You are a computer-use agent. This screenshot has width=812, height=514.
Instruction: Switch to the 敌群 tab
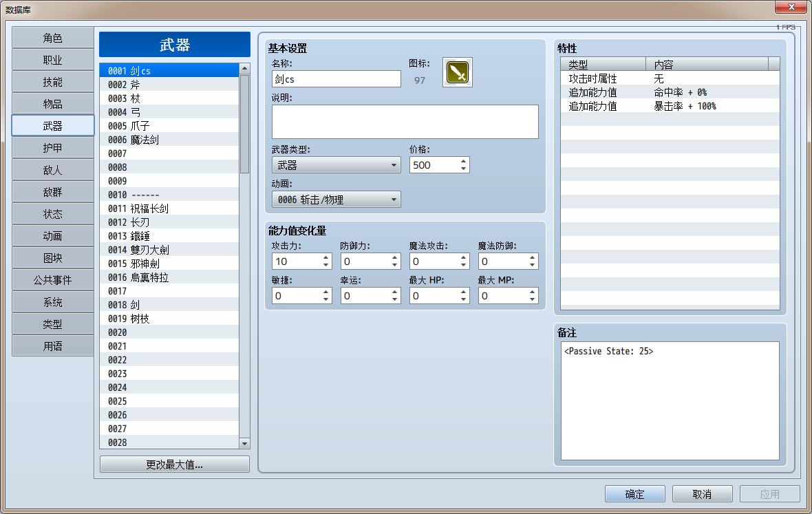[53, 192]
